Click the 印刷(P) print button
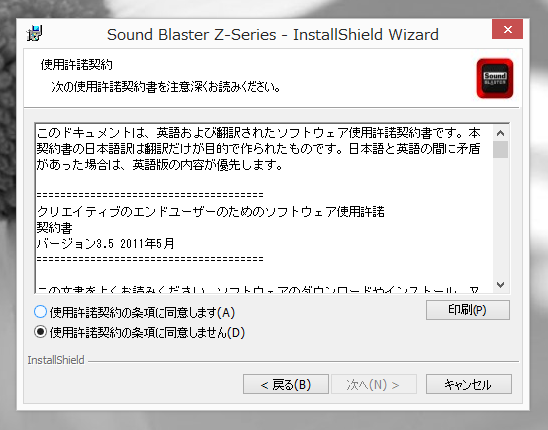Screen dimensions: 548x430 468,310
